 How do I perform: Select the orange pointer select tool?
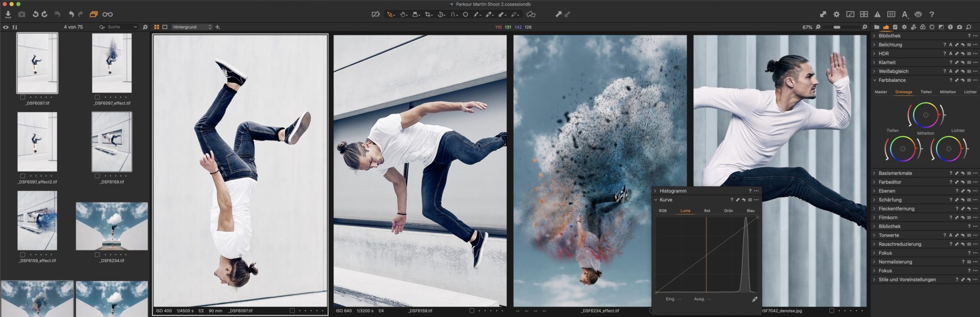click(x=390, y=14)
